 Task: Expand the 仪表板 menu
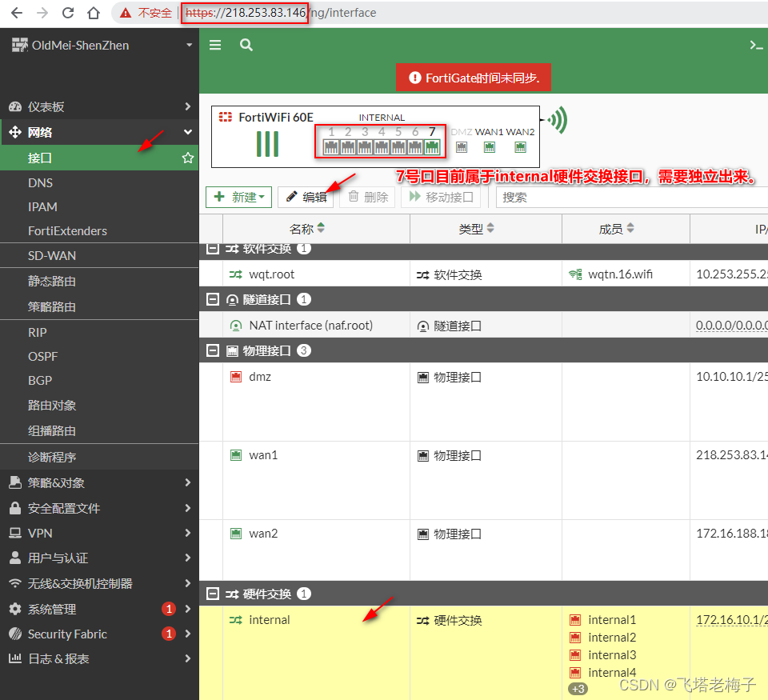coord(99,106)
